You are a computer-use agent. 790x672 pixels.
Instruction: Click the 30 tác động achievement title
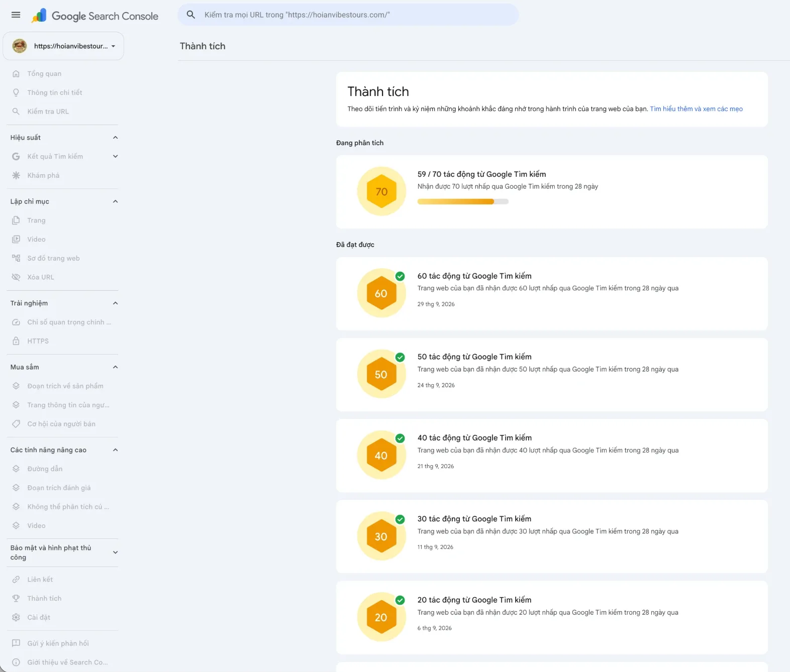pyautogui.click(x=474, y=519)
